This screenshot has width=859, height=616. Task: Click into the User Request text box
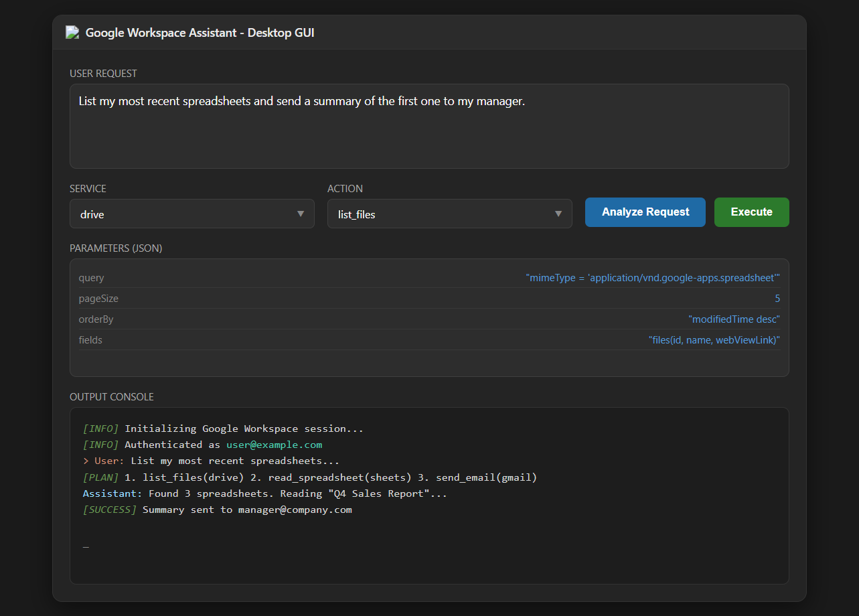[429, 126]
